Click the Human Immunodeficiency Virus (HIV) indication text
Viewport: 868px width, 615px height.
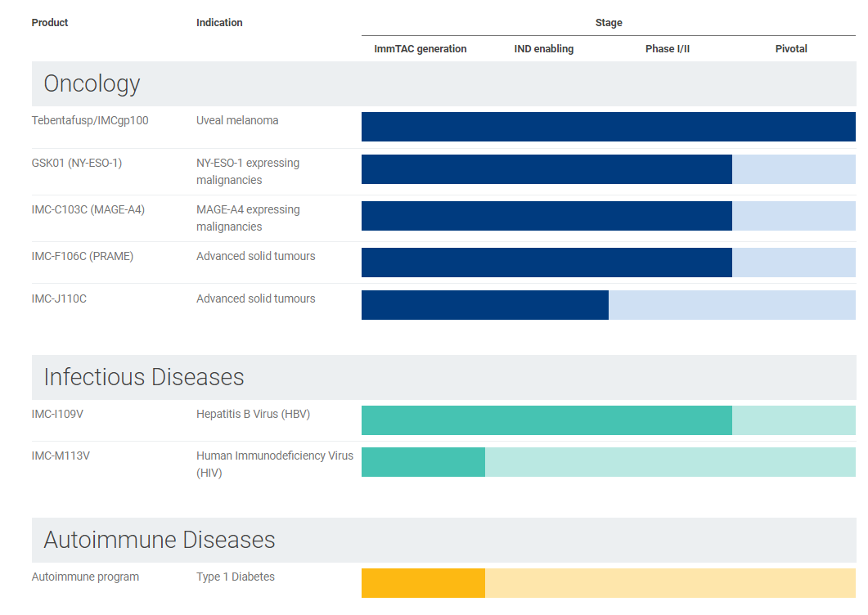[x=275, y=464]
